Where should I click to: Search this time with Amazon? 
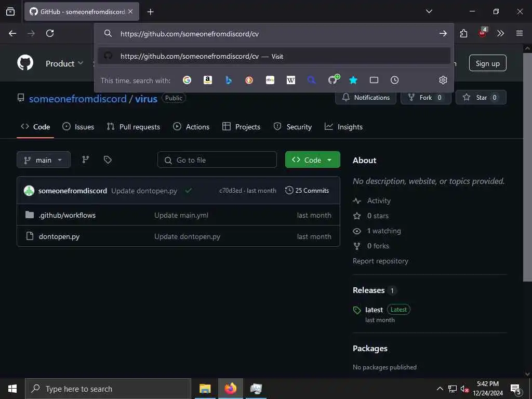(208, 80)
